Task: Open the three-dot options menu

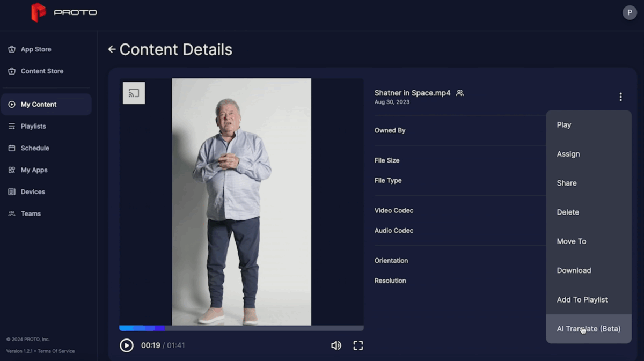Action: [620, 97]
